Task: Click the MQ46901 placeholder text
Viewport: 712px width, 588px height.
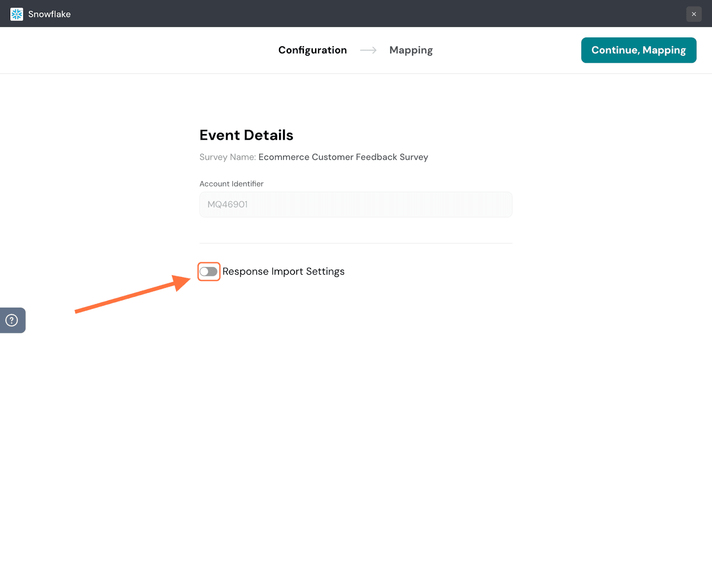Action: click(227, 205)
